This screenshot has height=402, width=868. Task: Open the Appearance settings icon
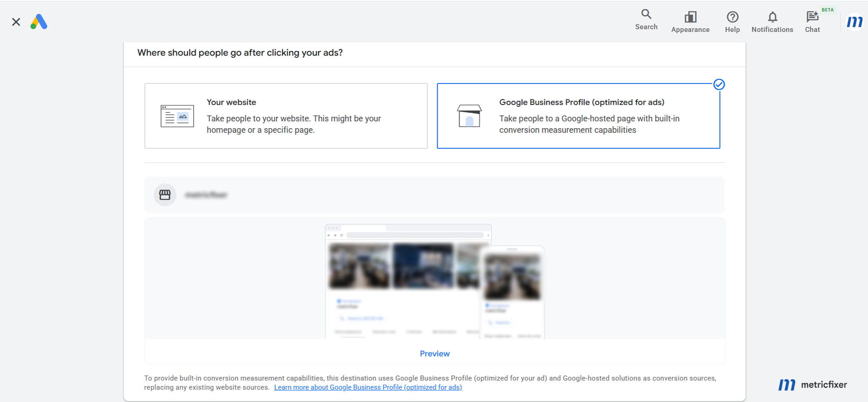click(x=690, y=22)
